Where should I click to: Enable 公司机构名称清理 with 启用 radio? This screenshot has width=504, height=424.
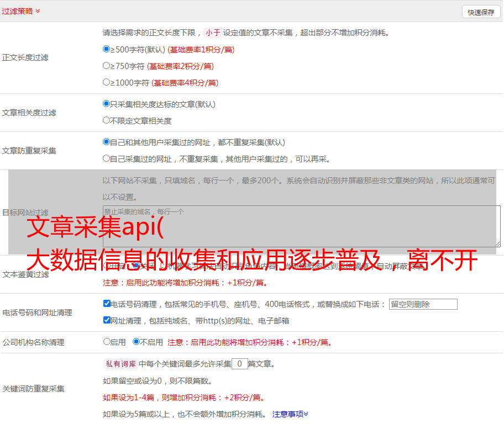[107, 342]
